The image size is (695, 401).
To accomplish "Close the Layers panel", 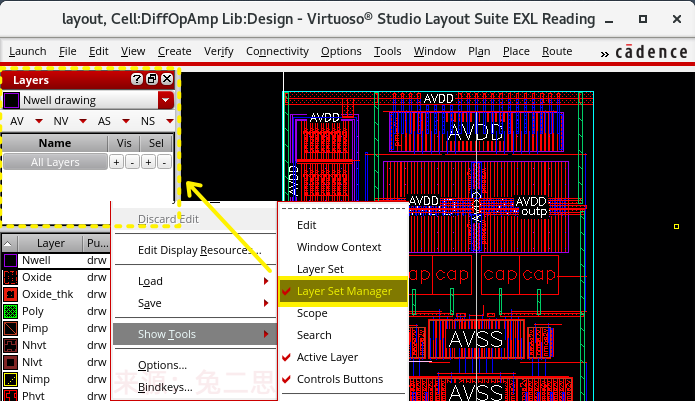I will (x=167, y=79).
